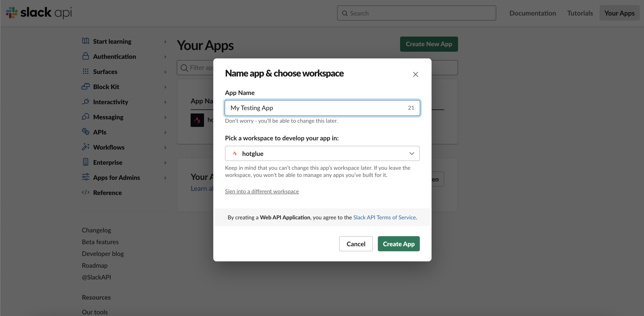
Task: Click the Start learning book icon
Action: pyautogui.click(x=85, y=41)
